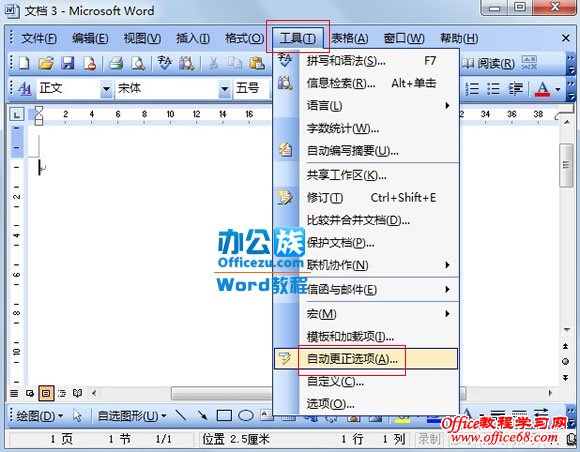Choose 字数统计(W)... menu item
The image size is (580, 452).
[x=366, y=128]
